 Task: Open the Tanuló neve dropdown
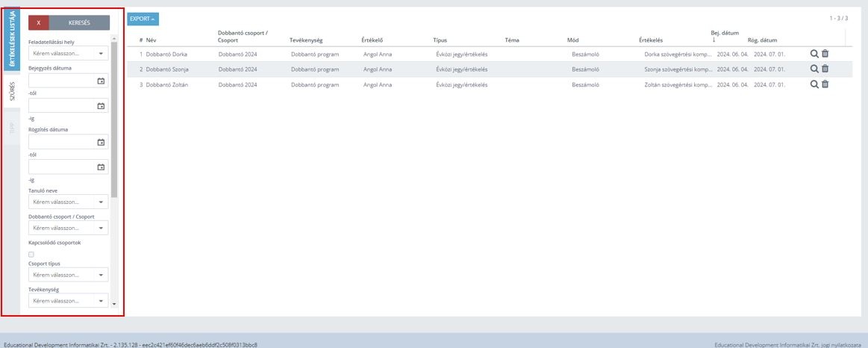point(69,202)
